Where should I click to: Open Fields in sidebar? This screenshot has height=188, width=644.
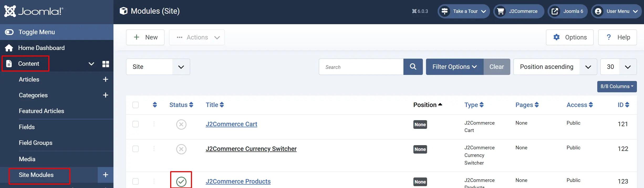[27, 127]
